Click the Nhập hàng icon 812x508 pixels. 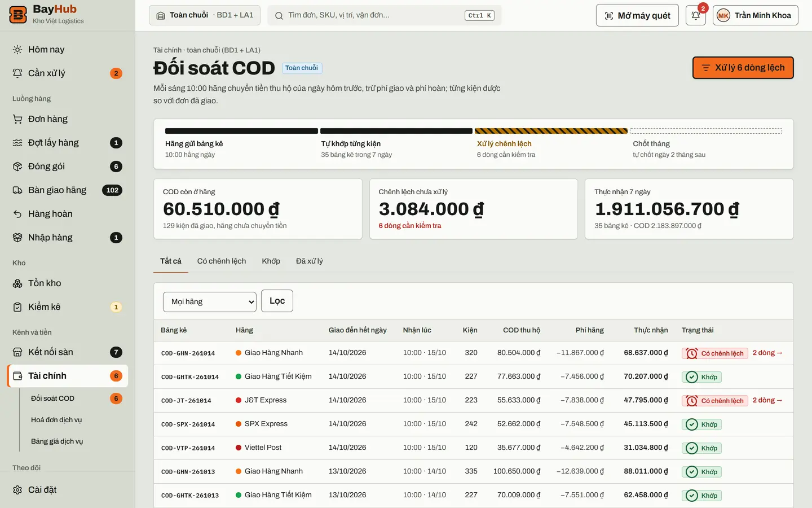(x=17, y=238)
